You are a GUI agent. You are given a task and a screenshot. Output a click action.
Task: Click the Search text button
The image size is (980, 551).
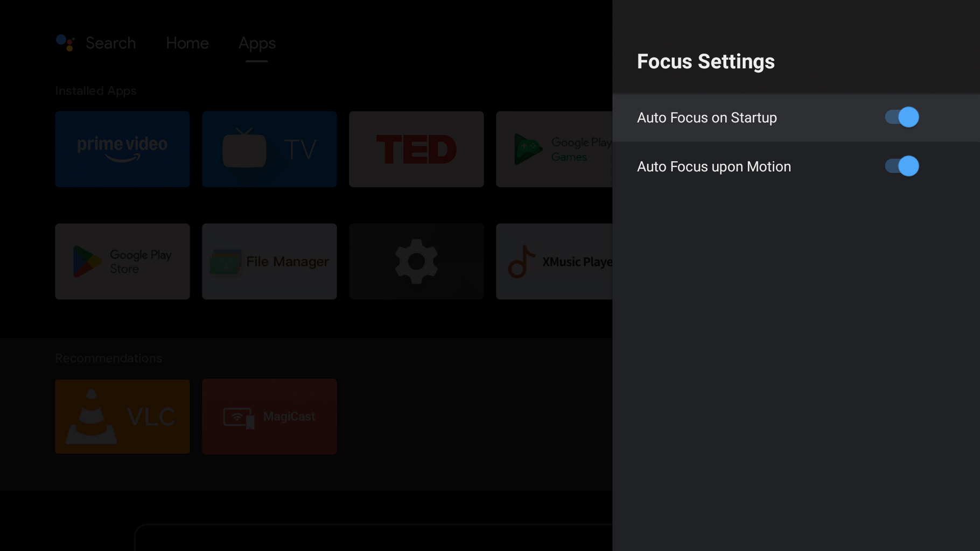tap(110, 43)
